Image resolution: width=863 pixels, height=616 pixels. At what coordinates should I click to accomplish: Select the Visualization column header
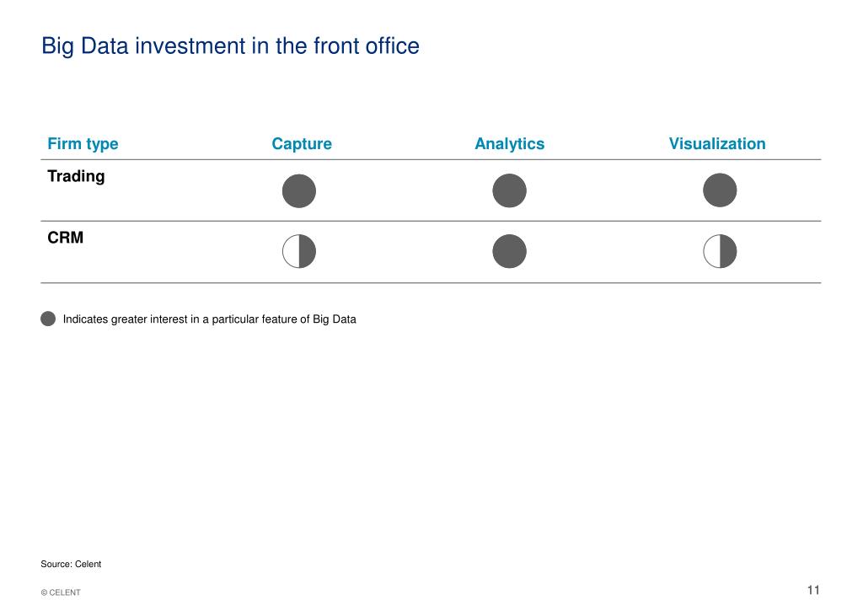click(x=717, y=144)
